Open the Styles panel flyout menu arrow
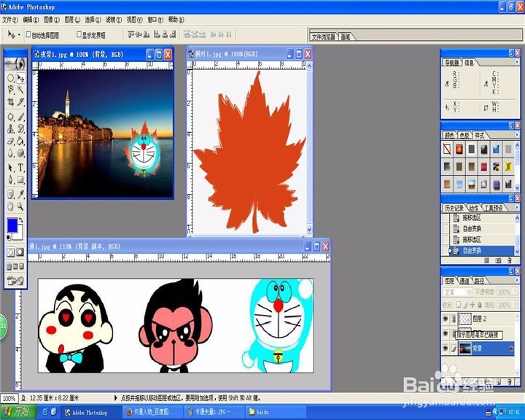The height and width of the screenshot is (420, 525). 517,135
